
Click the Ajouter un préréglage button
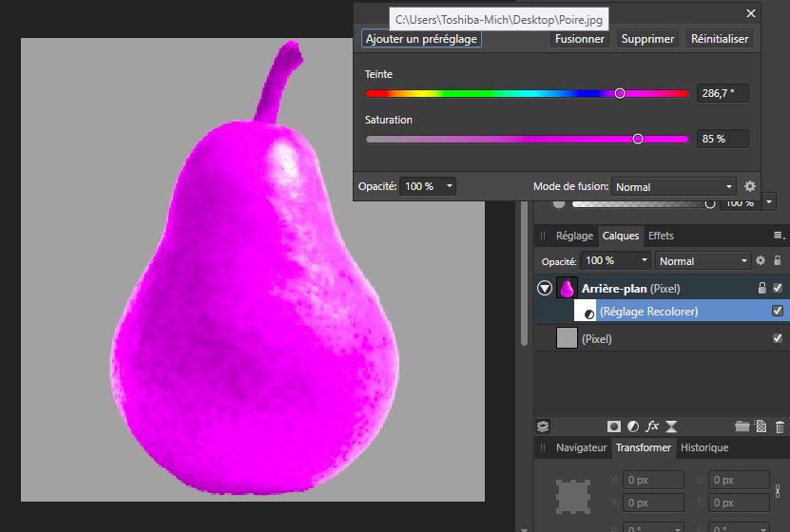(421, 39)
